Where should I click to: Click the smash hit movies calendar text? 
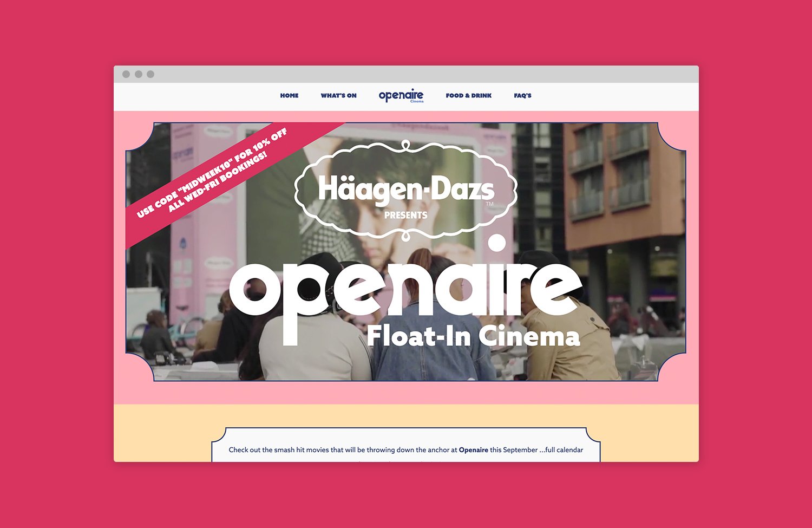click(x=405, y=449)
